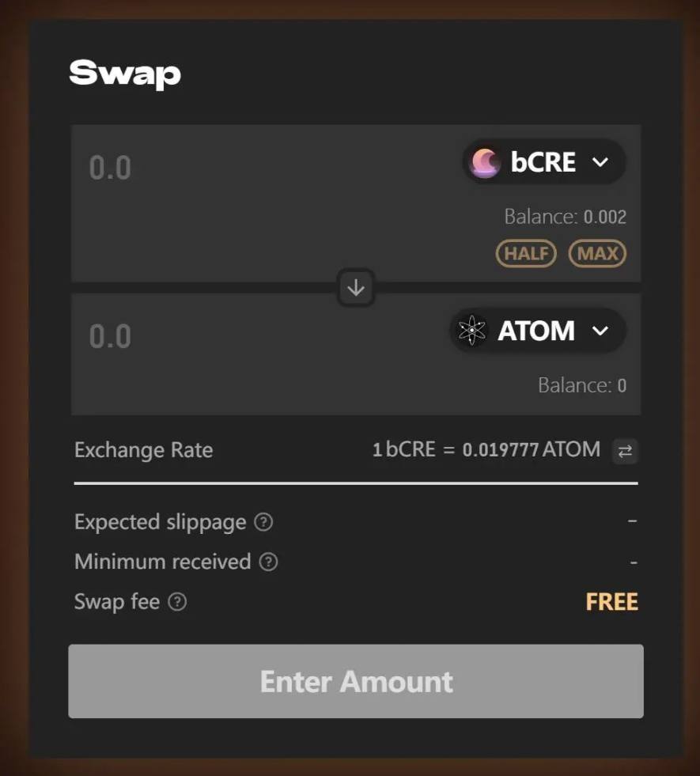Screen dimensions: 700x776
Task: Open the Expected slippage help icon
Action: point(263,521)
